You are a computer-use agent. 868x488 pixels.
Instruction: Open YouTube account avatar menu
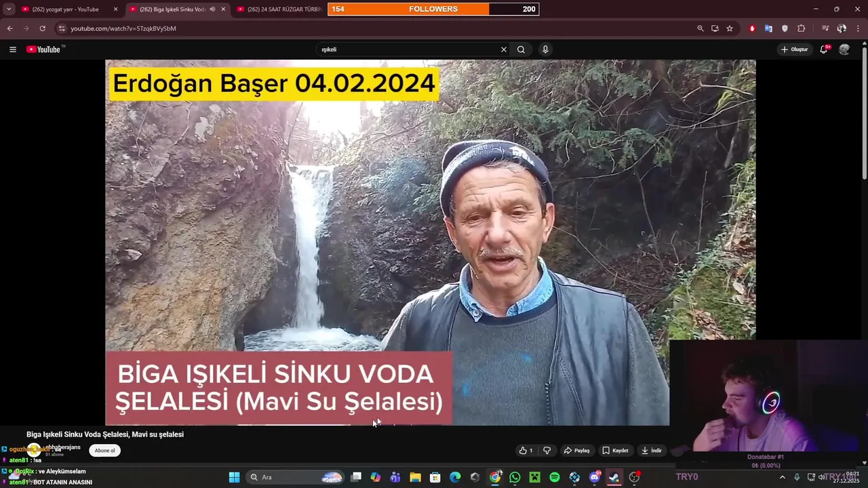[x=844, y=49]
